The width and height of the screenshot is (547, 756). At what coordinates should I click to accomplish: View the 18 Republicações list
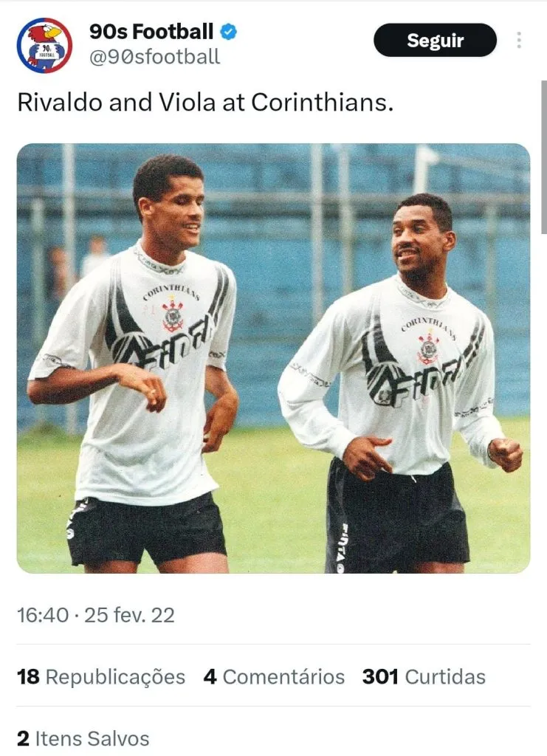click(101, 677)
